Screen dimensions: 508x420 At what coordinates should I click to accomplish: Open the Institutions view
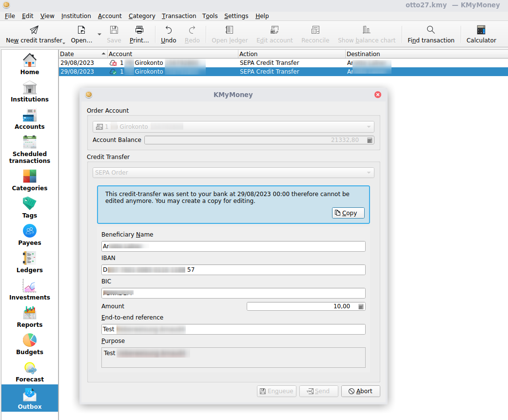[29, 93]
